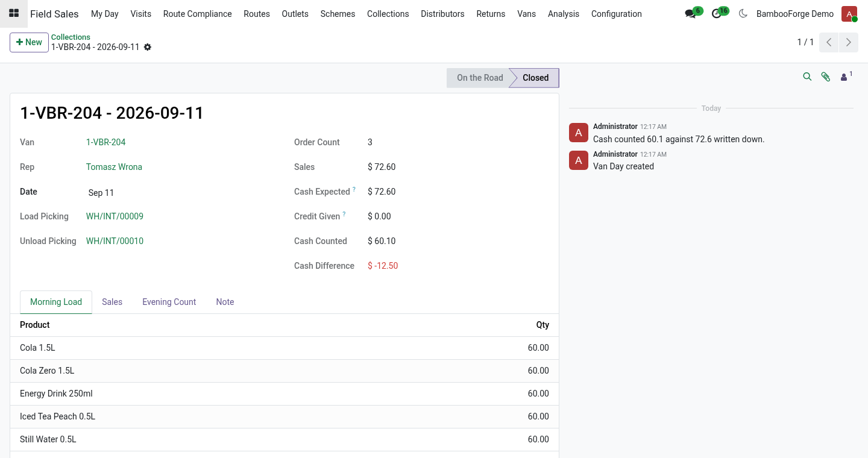Toggle dark mode moon icon

743,14
